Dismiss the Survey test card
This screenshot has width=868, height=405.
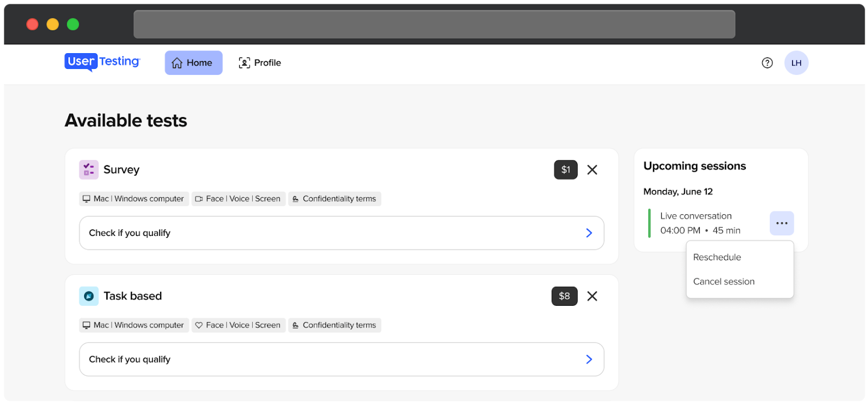pyautogui.click(x=592, y=170)
